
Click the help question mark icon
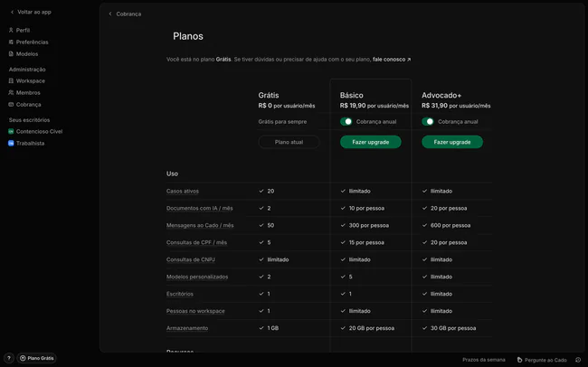(x=9, y=358)
